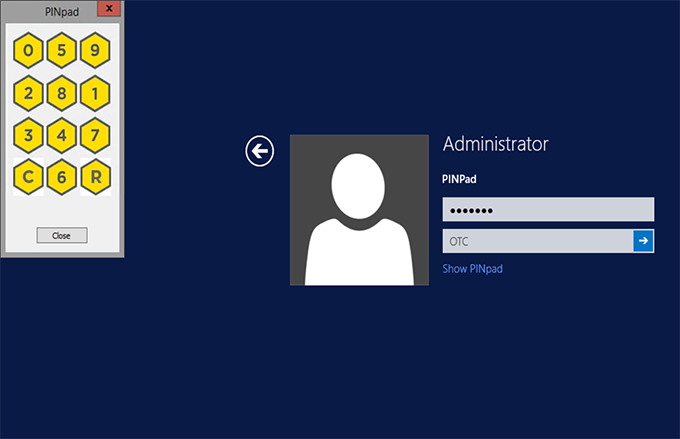The image size is (680, 439).
Task: Click the Close button in PINpad window
Action: 61,235
